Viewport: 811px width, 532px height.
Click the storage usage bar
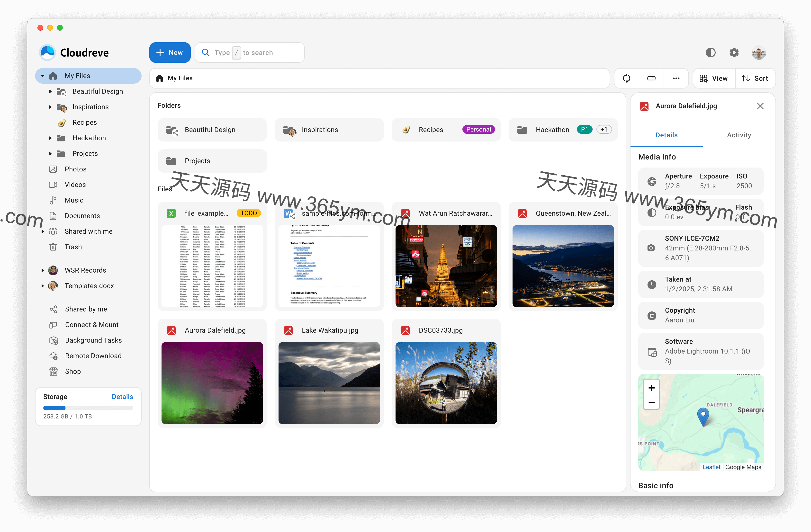88,408
